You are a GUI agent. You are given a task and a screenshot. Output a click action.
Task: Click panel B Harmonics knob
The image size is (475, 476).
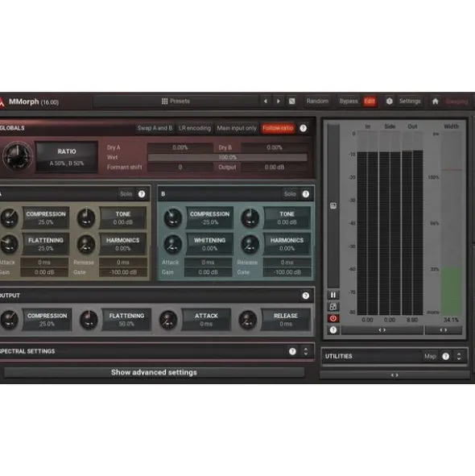[250, 244]
